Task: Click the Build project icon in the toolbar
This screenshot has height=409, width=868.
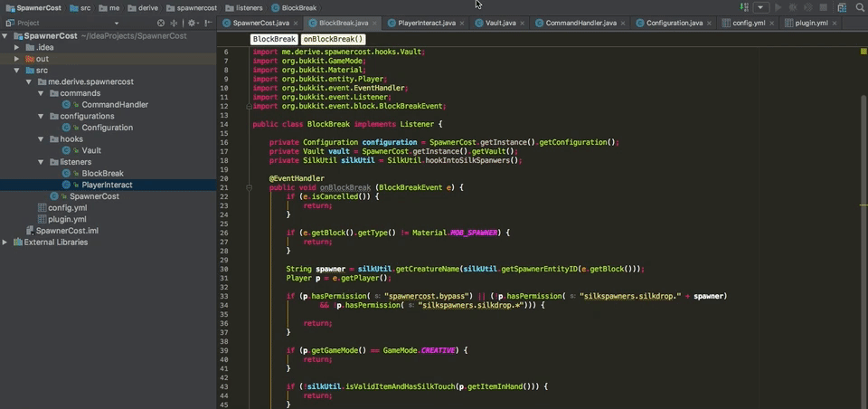Action: pos(744,8)
